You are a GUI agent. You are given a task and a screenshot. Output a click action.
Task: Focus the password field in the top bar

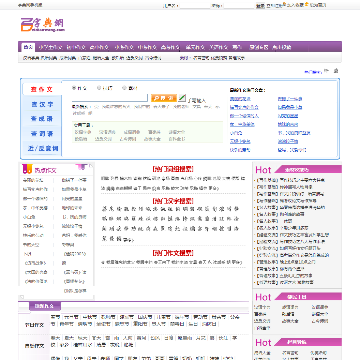point(239,5)
